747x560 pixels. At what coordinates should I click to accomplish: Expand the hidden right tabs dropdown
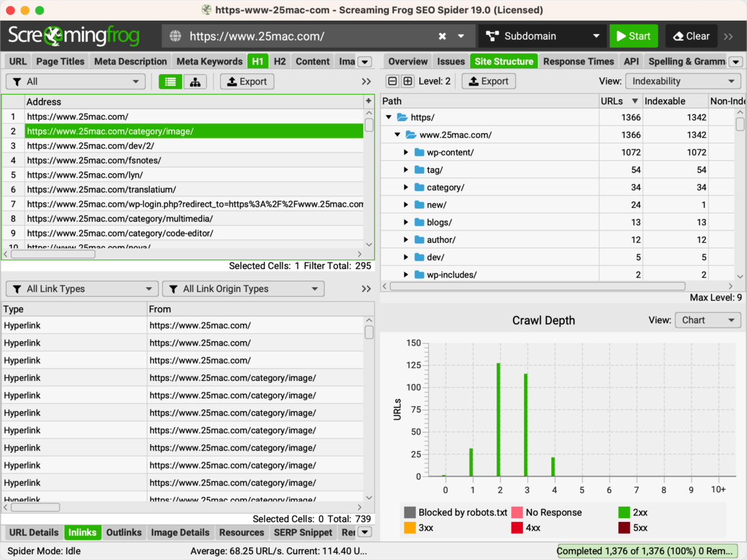(x=736, y=62)
